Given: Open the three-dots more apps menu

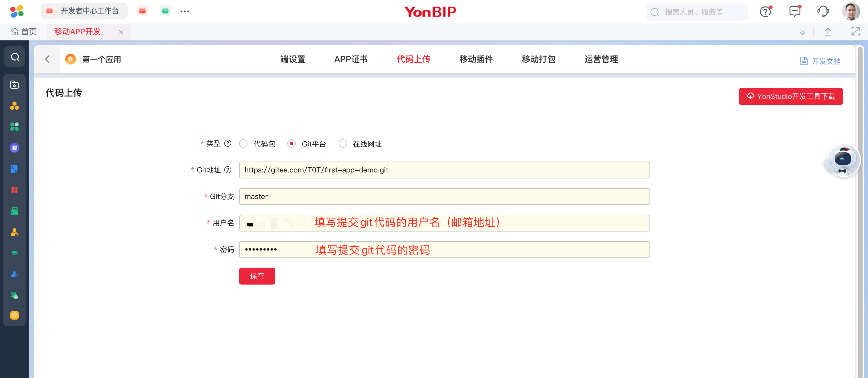Looking at the screenshot, I should (184, 11).
